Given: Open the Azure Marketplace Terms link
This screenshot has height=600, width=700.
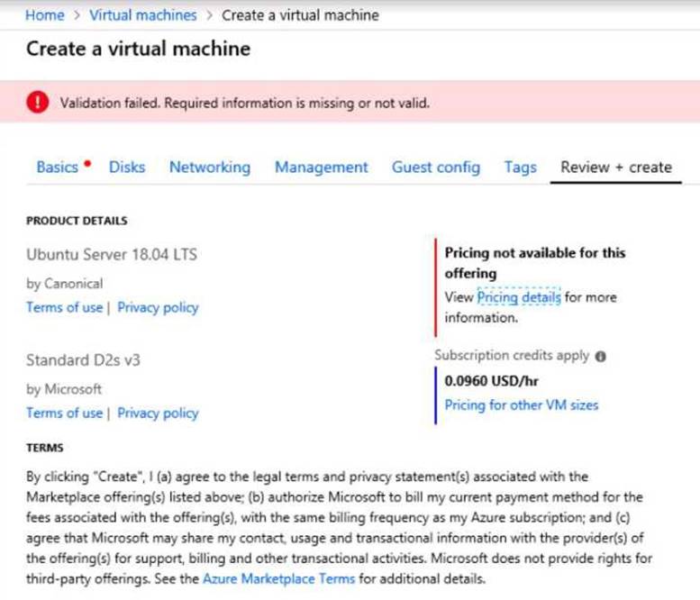Looking at the screenshot, I should [278, 578].
